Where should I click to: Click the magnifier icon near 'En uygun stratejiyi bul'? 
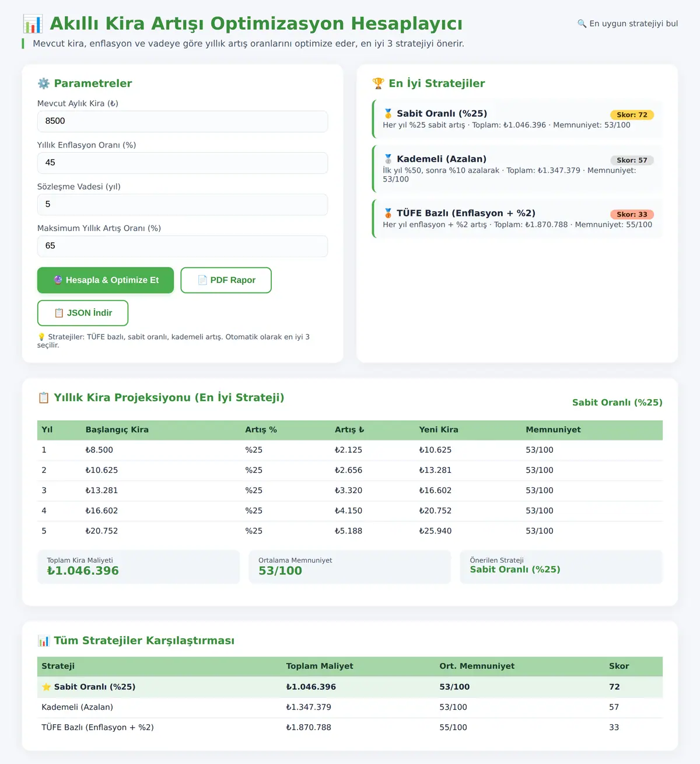pyautogui.click(x=582, y=24)
